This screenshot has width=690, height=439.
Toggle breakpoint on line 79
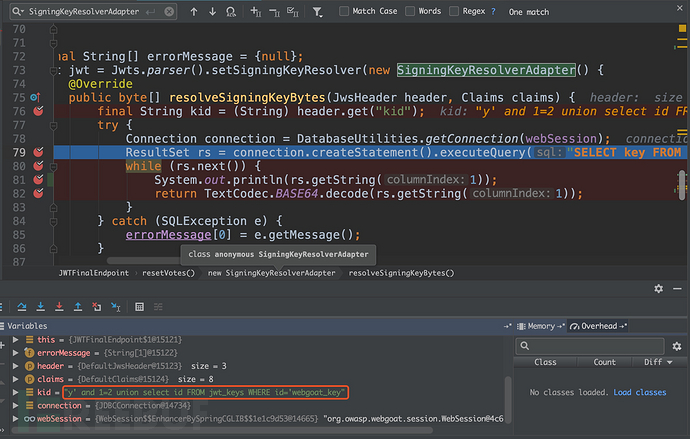(x=38, y=152)
